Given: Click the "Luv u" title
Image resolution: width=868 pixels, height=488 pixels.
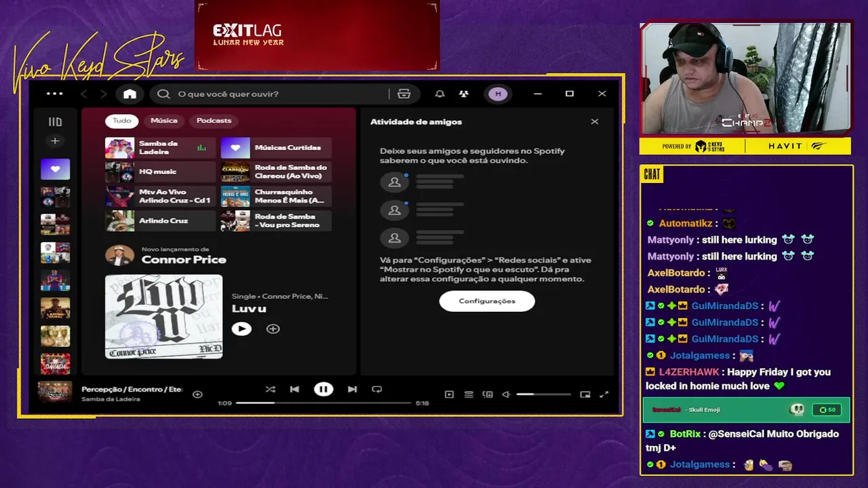Looking at the screenshot, I should click(x=249, y=309).
